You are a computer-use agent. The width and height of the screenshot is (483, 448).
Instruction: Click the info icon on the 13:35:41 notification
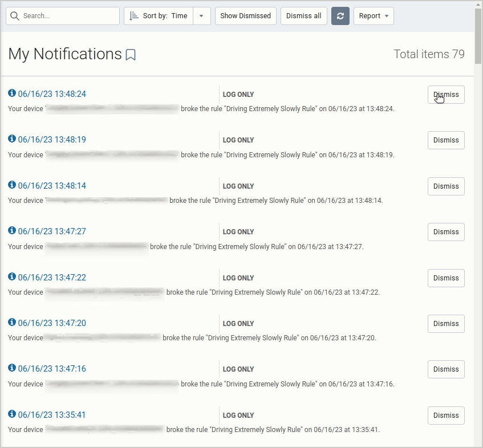[x=11, y=414]
